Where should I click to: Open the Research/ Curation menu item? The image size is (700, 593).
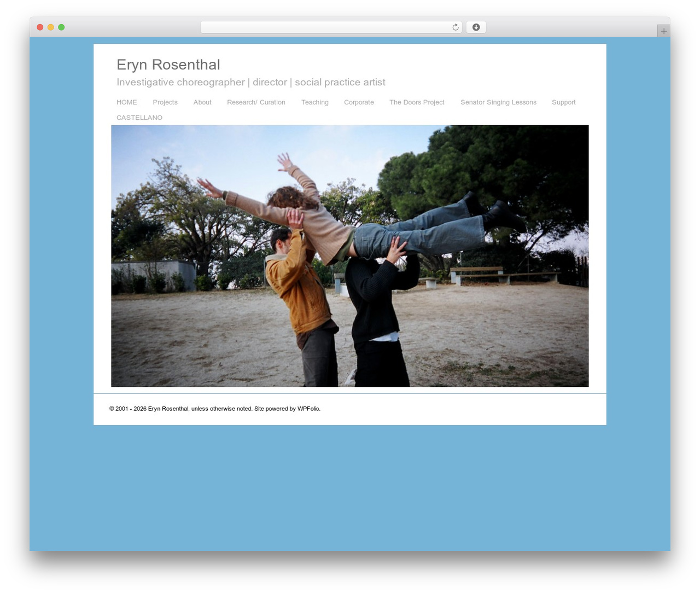[x=256, y=102]
